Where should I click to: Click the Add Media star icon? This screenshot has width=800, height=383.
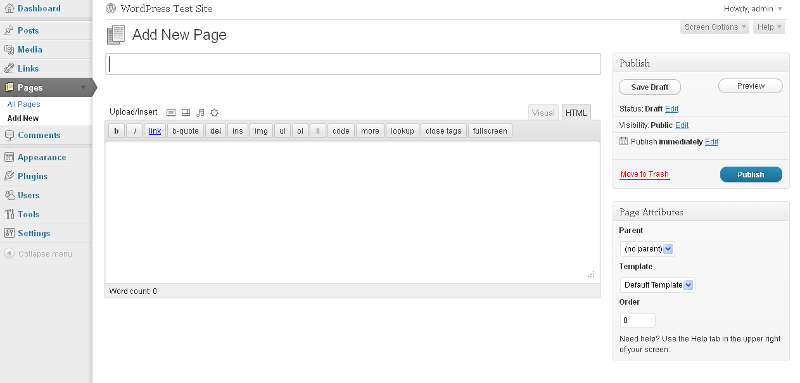pos(215,112)
